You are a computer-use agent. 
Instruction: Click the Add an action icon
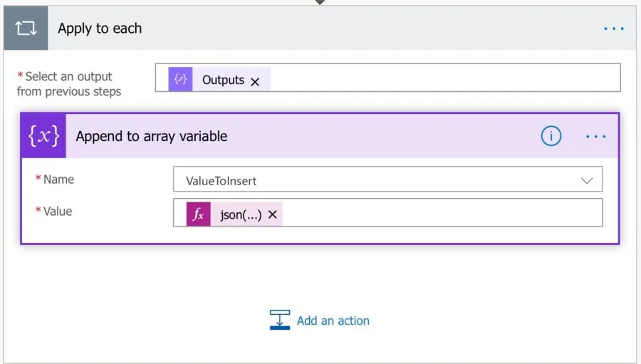click(280, 320)
